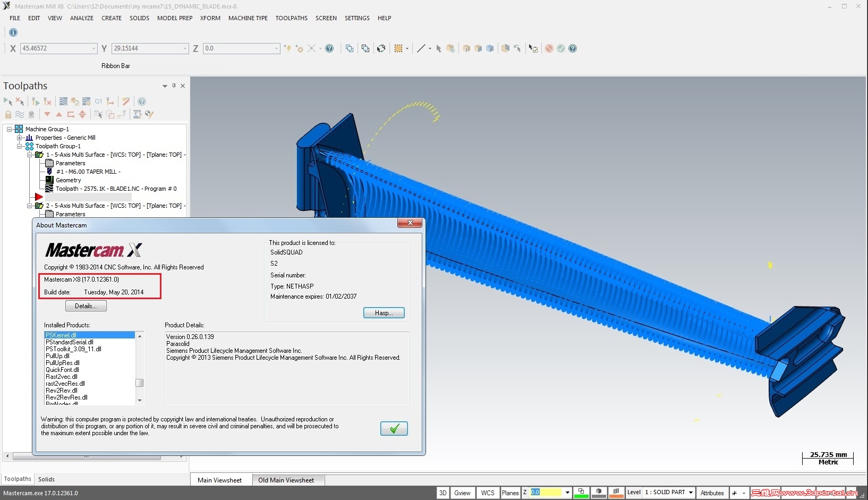Click the Backplot selected operations icon
This screenshot has width=868, height=500.
point(63,101)
